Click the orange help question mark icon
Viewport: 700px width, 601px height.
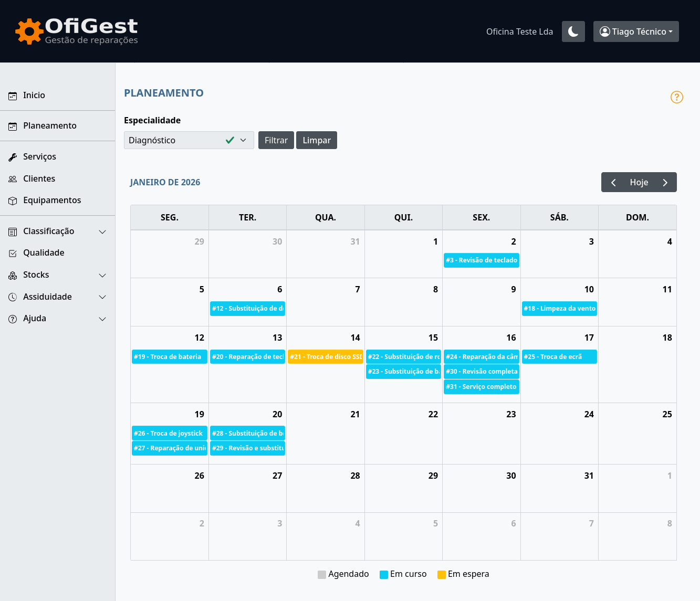click(676, 97)
